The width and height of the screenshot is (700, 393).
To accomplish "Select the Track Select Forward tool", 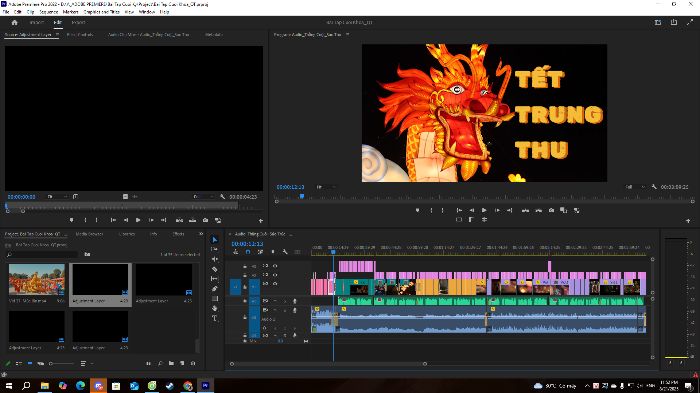I will (215, 249).
